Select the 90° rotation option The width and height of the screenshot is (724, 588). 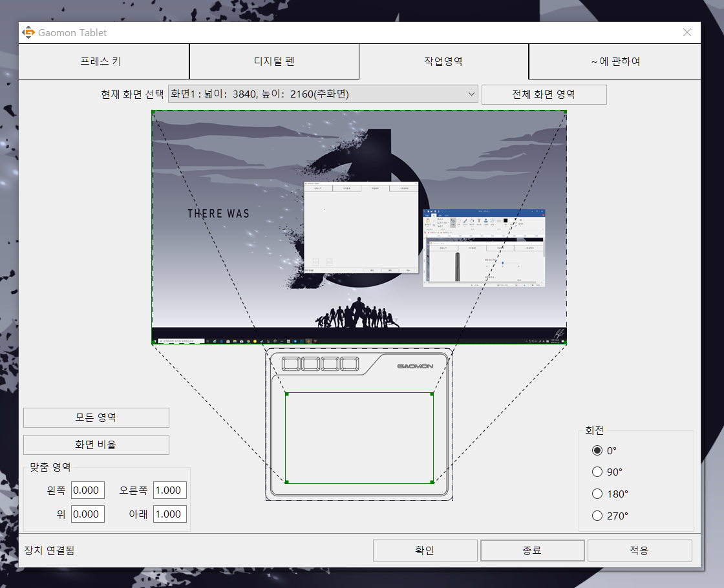pos(597,472)
